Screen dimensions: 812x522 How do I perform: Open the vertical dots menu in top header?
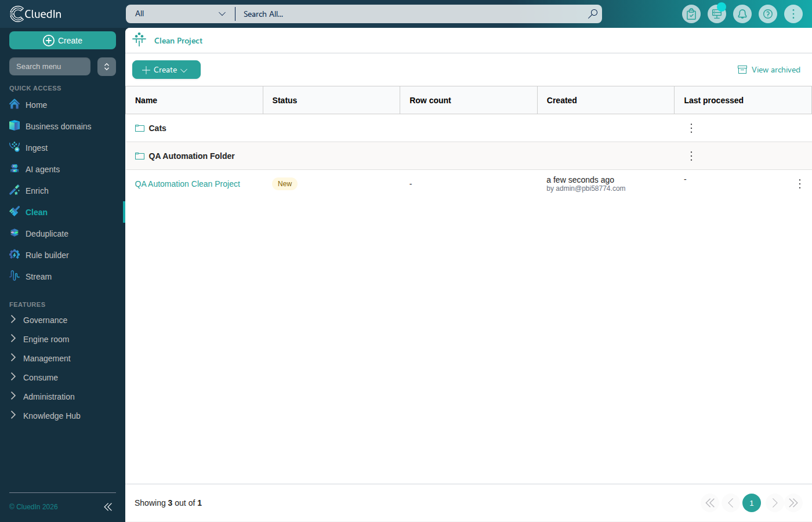[x=793, y=14]
